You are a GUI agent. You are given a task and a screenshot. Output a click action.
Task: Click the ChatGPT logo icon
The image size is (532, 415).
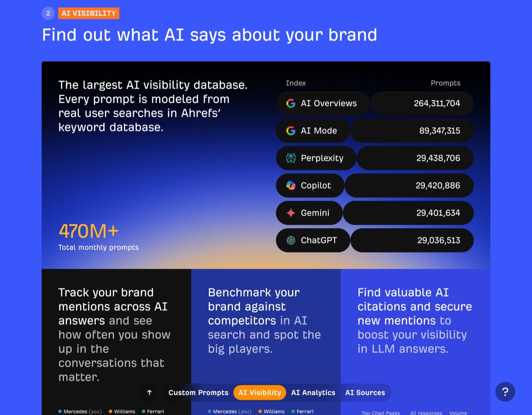(x=291, y=240)
